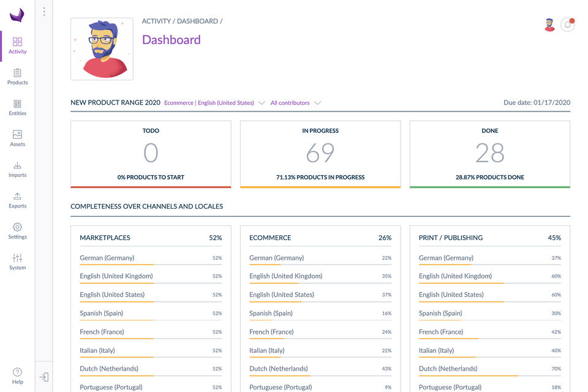Open the Assets section
Image resolution: width=588 pixels, height=392 pixels.
[x=17, y=138]
